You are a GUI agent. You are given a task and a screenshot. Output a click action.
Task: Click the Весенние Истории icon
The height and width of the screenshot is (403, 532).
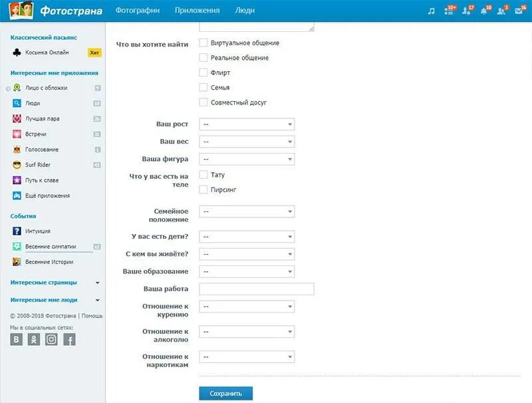pos(17,262)
